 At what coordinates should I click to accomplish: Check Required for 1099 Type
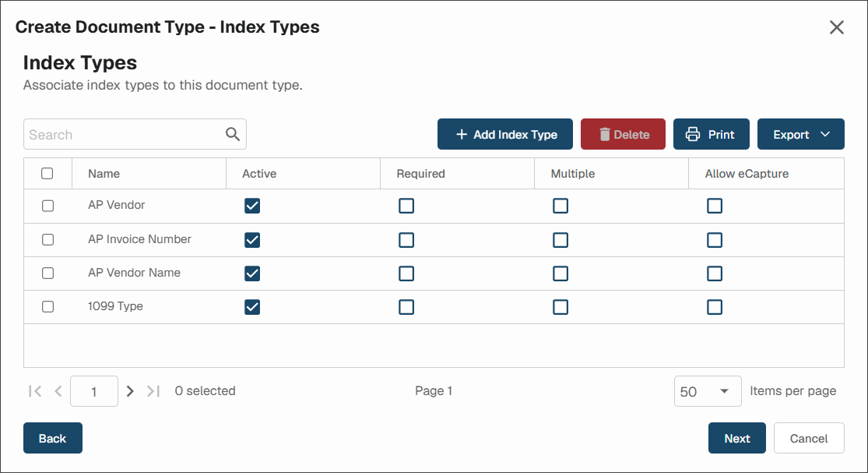pyautogui.click(x=406, y=307)
